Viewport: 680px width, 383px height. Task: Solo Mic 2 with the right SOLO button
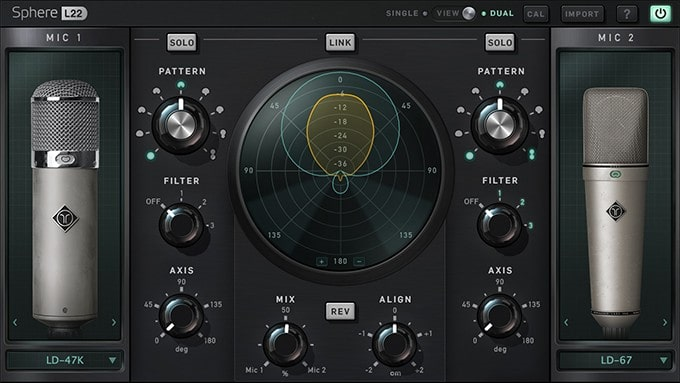click(500, 43)
